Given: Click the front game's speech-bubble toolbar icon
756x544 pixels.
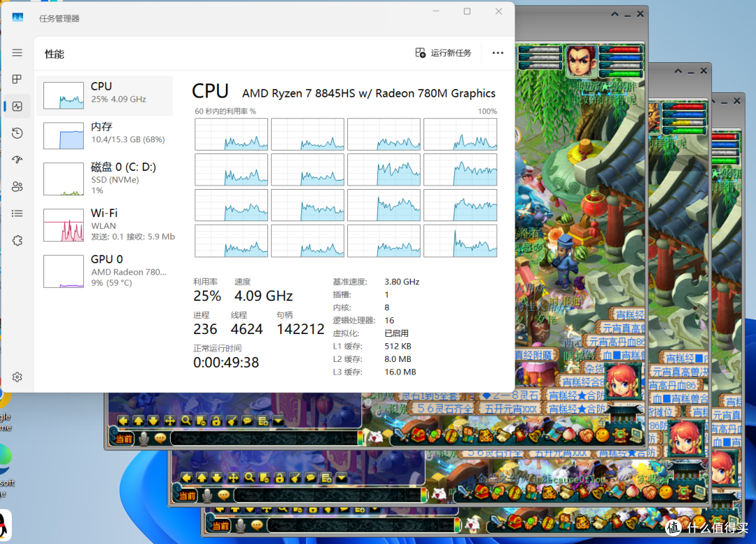Looking at the screenshot, I should coord(247,421).
